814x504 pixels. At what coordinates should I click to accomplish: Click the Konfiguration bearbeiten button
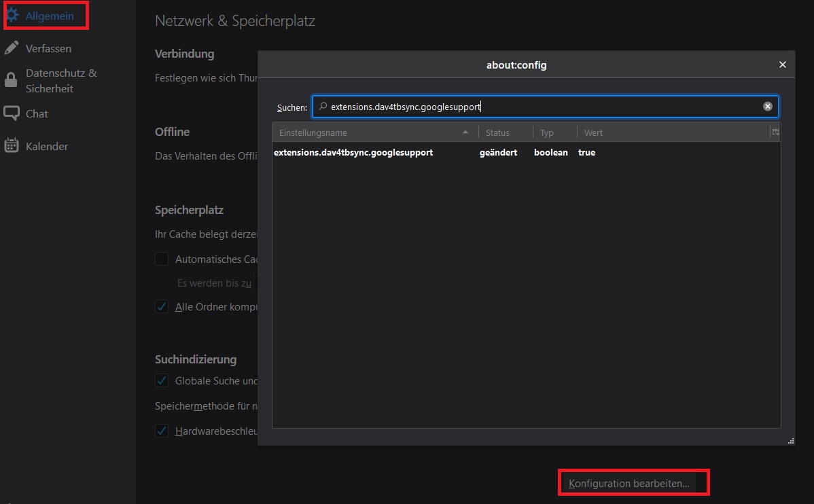(x=629, y=484)
